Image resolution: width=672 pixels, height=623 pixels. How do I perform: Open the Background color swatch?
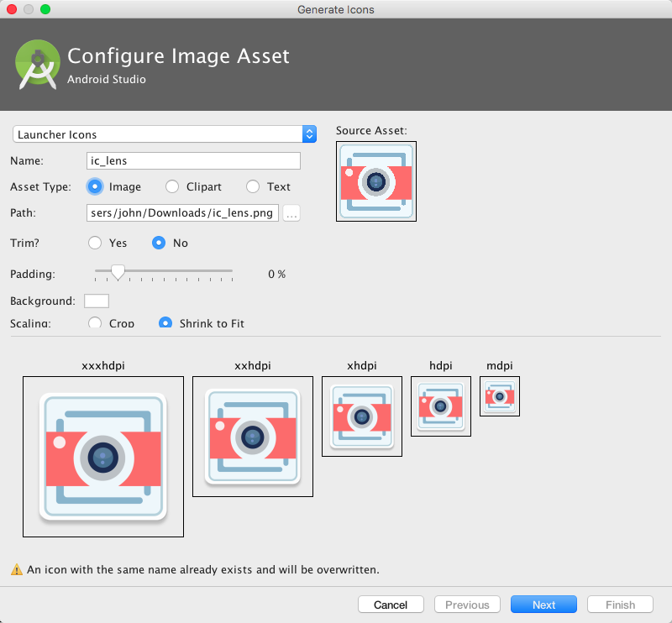(x=97, y=301)
